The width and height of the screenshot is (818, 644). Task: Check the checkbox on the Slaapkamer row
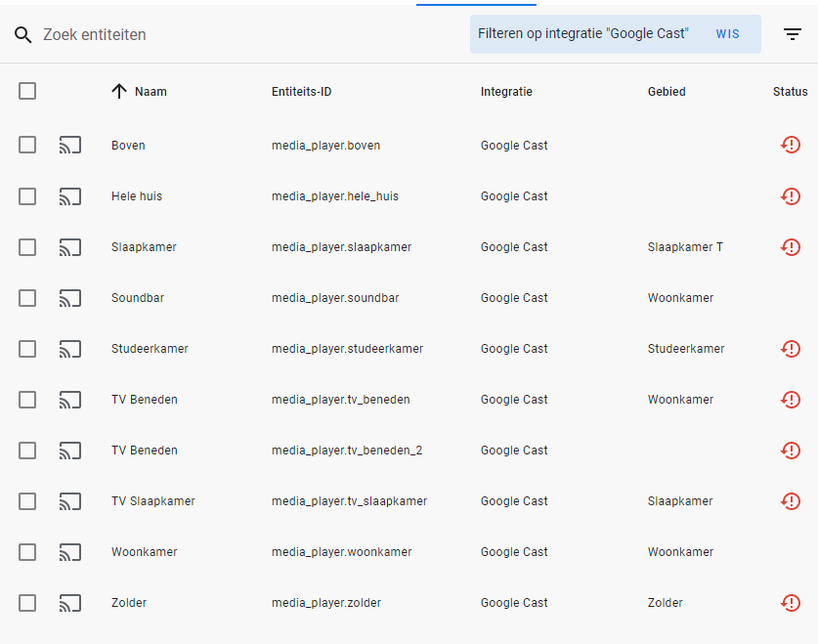click(x=27, y=247)
